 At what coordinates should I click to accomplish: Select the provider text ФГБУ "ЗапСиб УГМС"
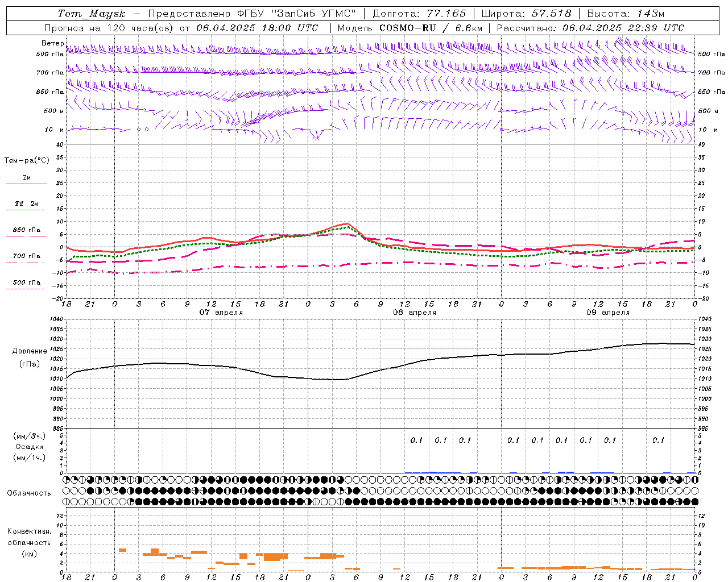(297, 14)
